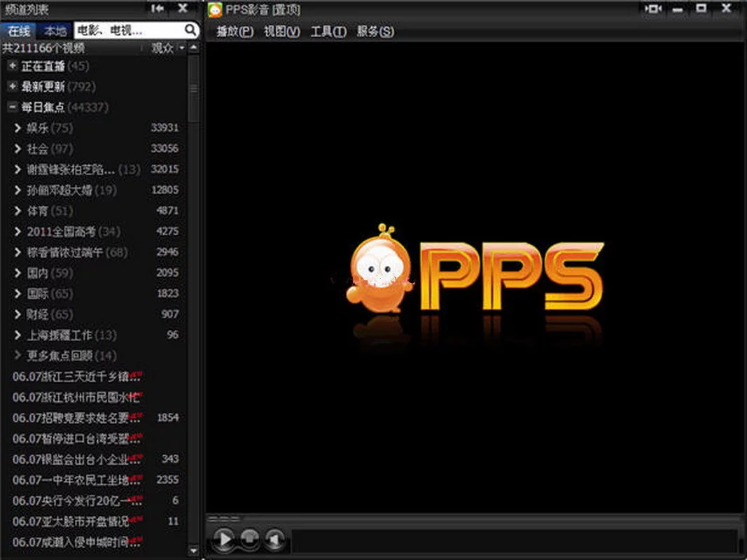Open the 播放(P) menu
The height and width of the screenshot is (560, 747).
[x=235, y=31]
